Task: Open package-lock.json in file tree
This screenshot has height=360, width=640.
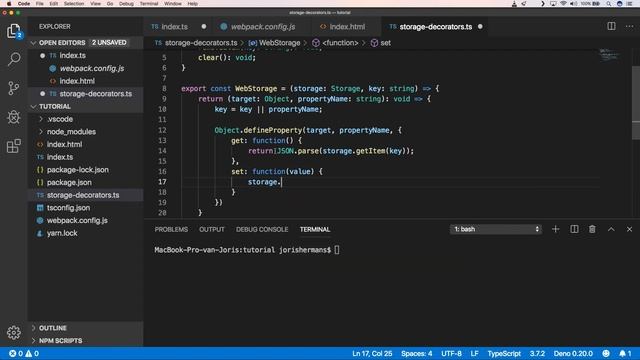Action: click(78, 169)
